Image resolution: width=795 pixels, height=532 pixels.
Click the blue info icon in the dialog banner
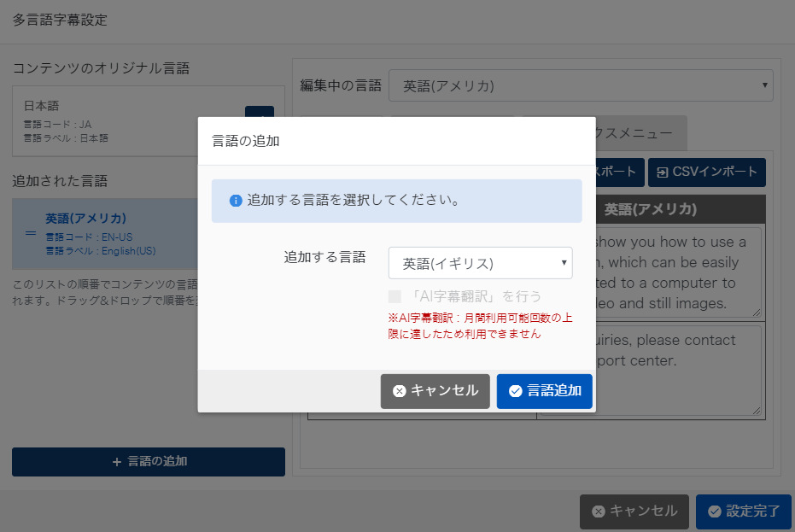click(x=236, y=201)
